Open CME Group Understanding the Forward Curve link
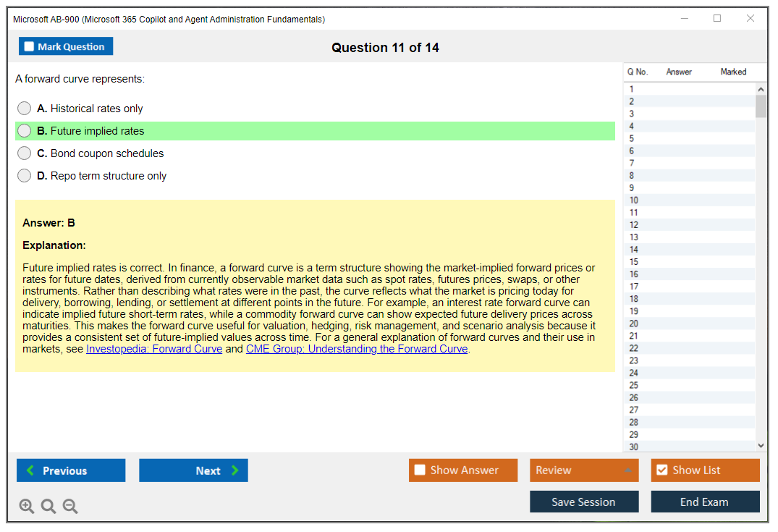 357,349
